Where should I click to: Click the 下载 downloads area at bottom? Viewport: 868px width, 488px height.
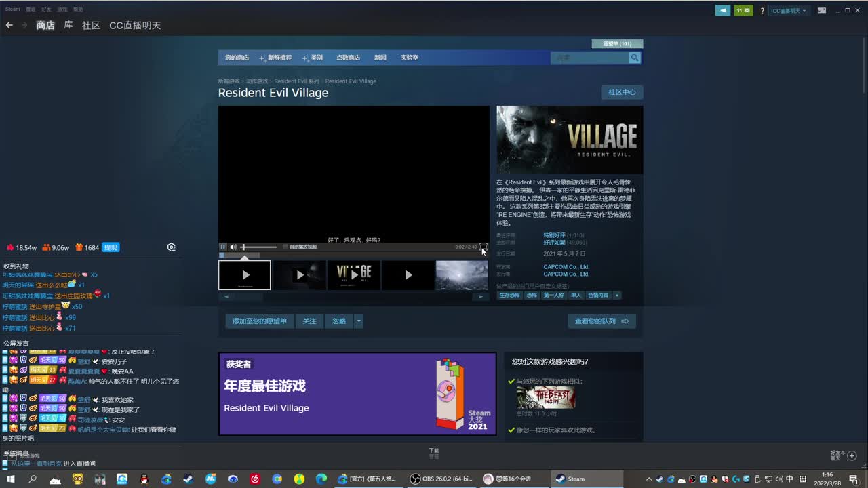(x=434, y=453)
